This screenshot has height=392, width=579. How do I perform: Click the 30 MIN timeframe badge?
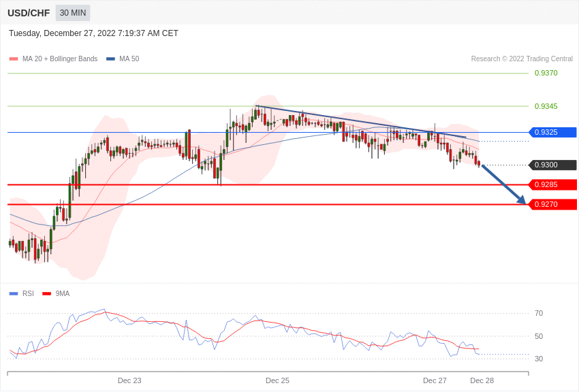[73, 13]
